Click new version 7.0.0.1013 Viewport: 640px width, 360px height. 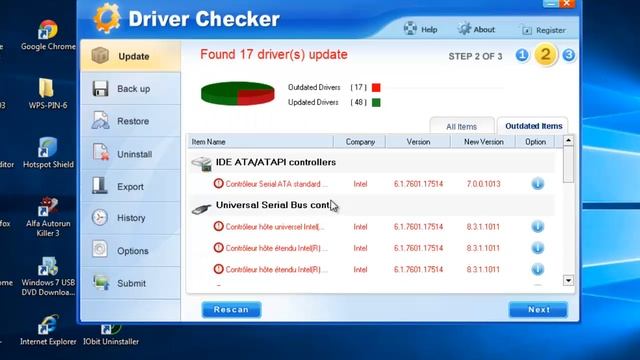pos(483,184)
